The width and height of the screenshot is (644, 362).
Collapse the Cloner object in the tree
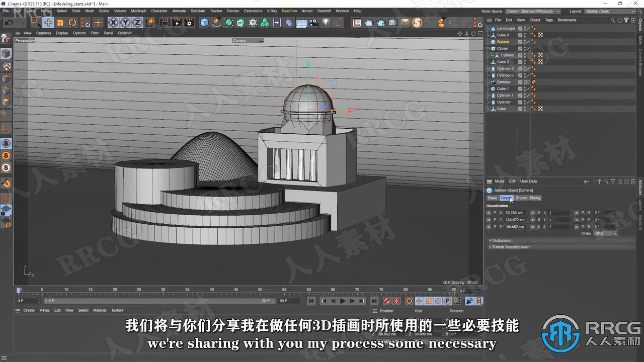pyautogui.click(x=489, y=49)
